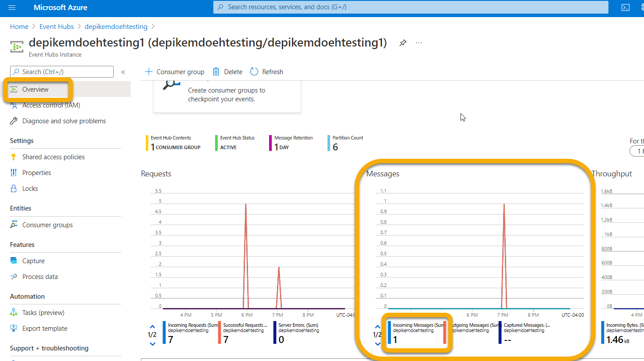Click the Capture icon under Features
Image resolution: width=644 pixels, height=361 pixels.
coord(14,261)
